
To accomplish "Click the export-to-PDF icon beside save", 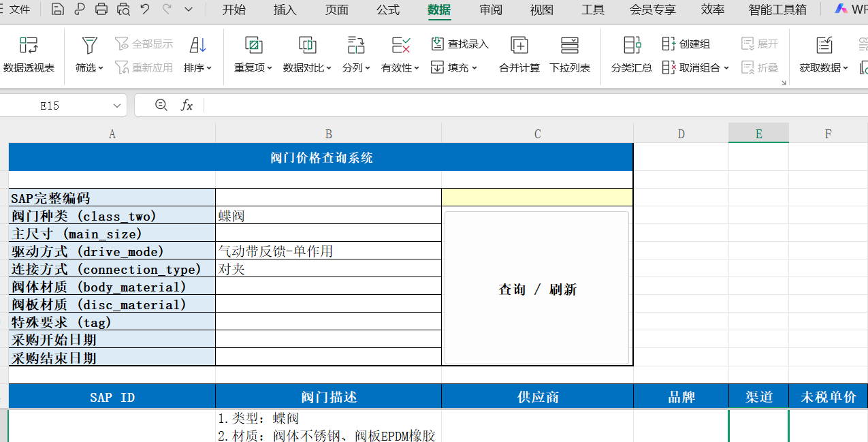I will pos(80,10).
